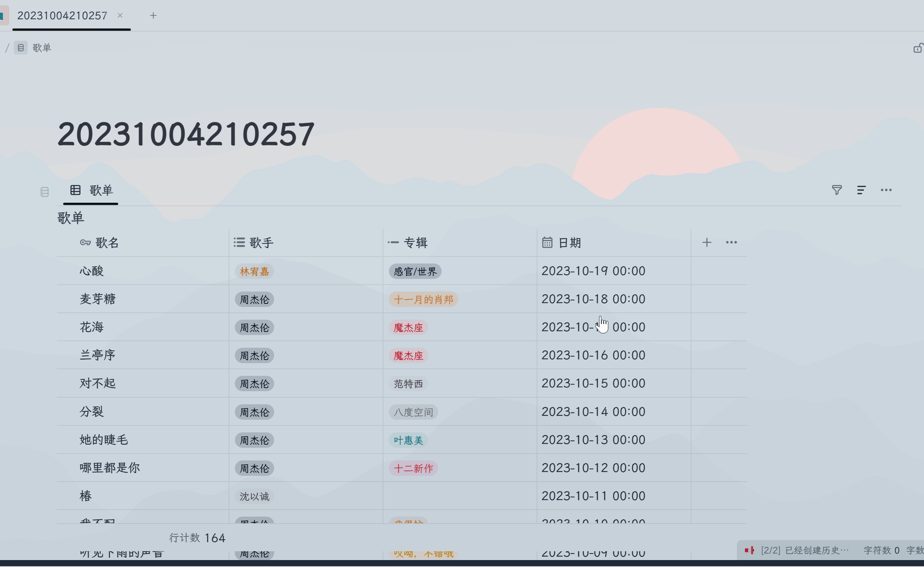Open the database filter icon
The height and width of the screenshot is (567, 924).
[837, 190]
